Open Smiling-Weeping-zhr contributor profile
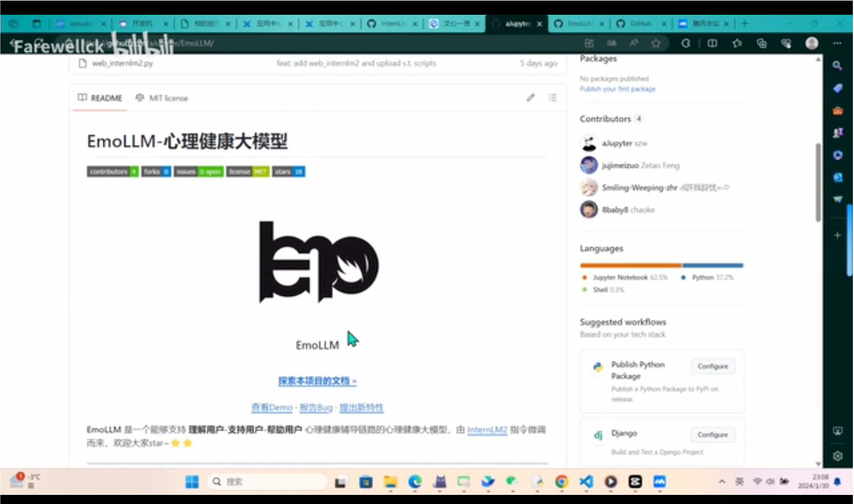Screen dimensions: 854x504 click(639, 188)
